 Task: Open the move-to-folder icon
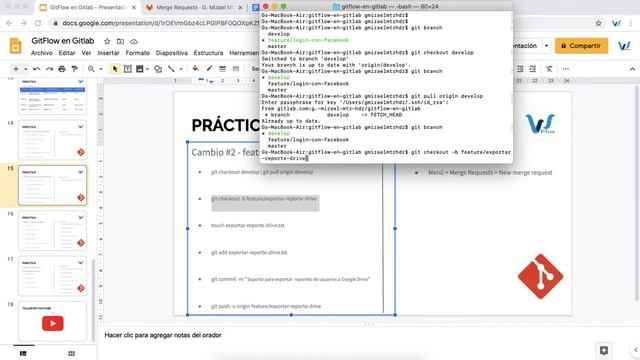(120, 41)
